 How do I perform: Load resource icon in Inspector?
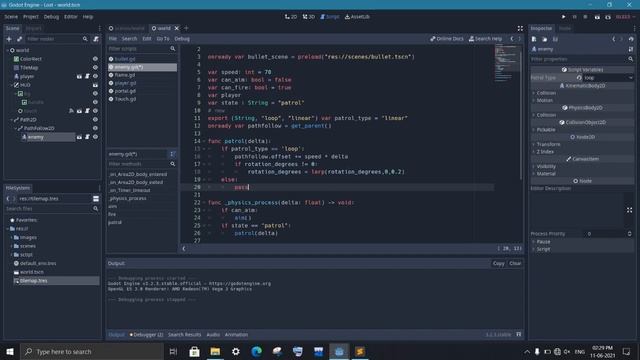(544, 39)
